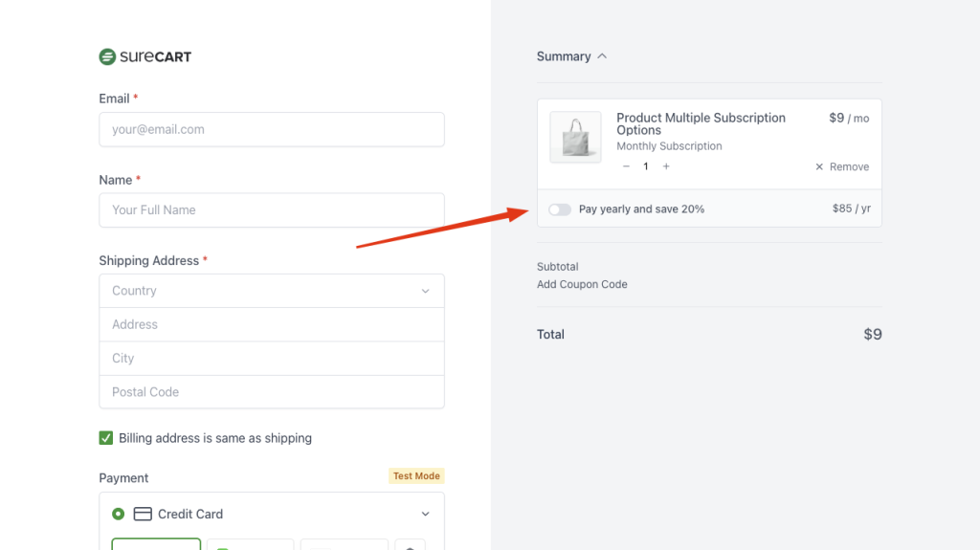980x550 pixels.
Task: Expand the Credit Card payment chevron
Action: point(426,514)
